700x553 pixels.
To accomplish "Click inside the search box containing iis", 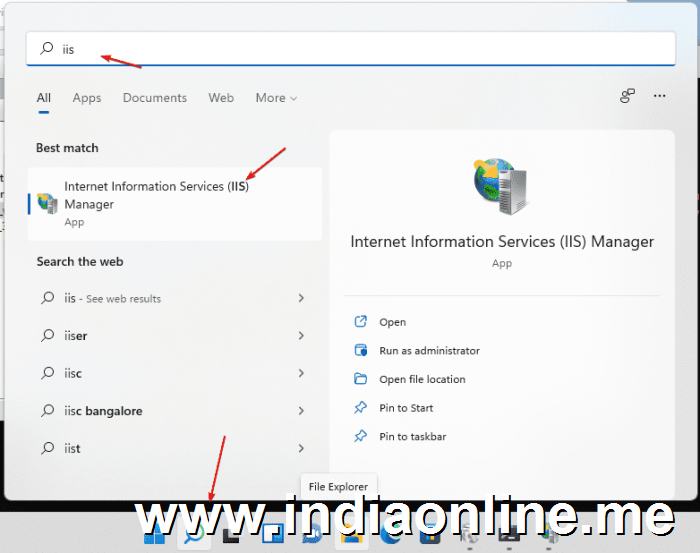I will click(350, 48).
